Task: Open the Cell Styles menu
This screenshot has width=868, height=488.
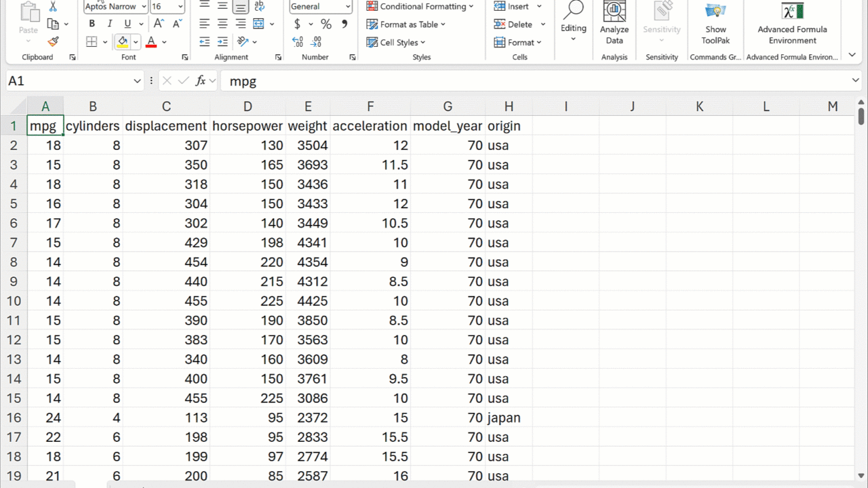Action: (397, 42)
